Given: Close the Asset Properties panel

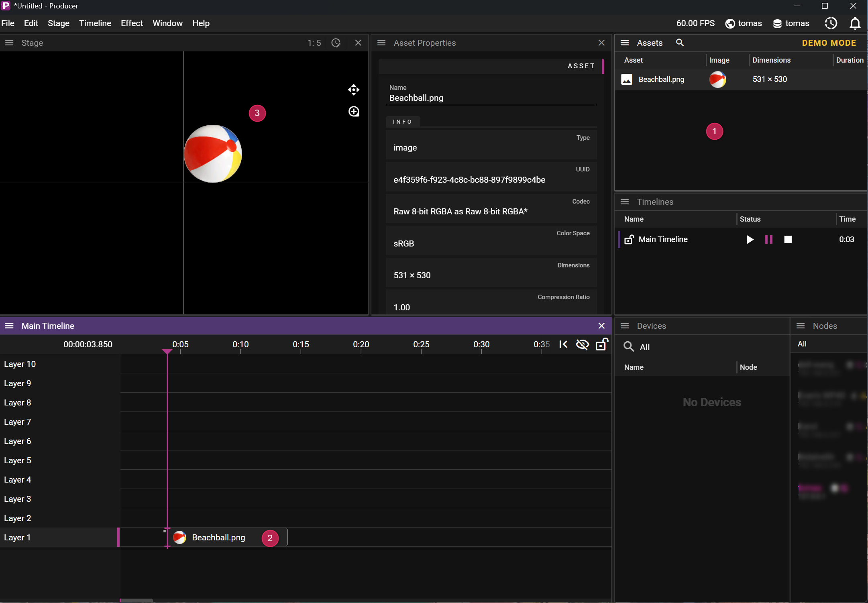Looking at the screenshot, I should click(601, 43).
